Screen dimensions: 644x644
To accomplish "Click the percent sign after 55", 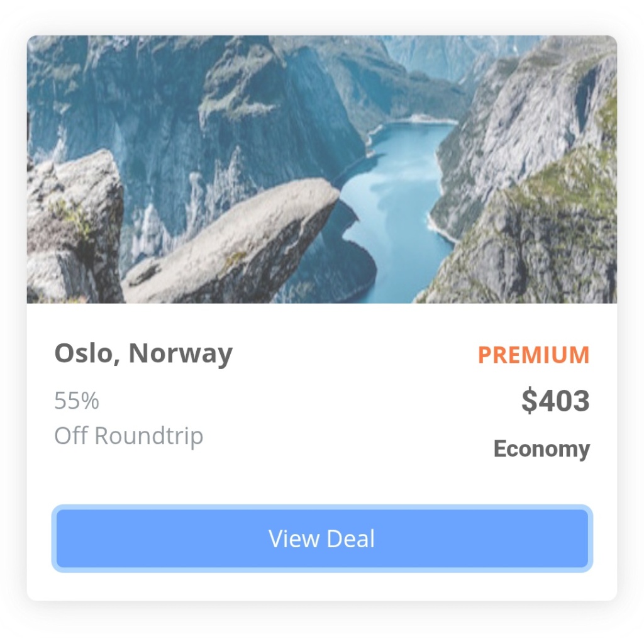I will [x=90, y=401].
